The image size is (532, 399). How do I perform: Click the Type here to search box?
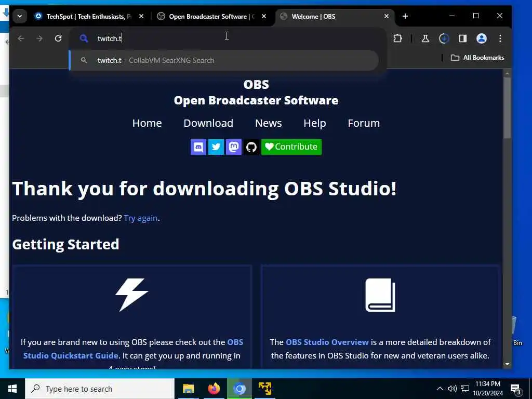pos(100,389)
